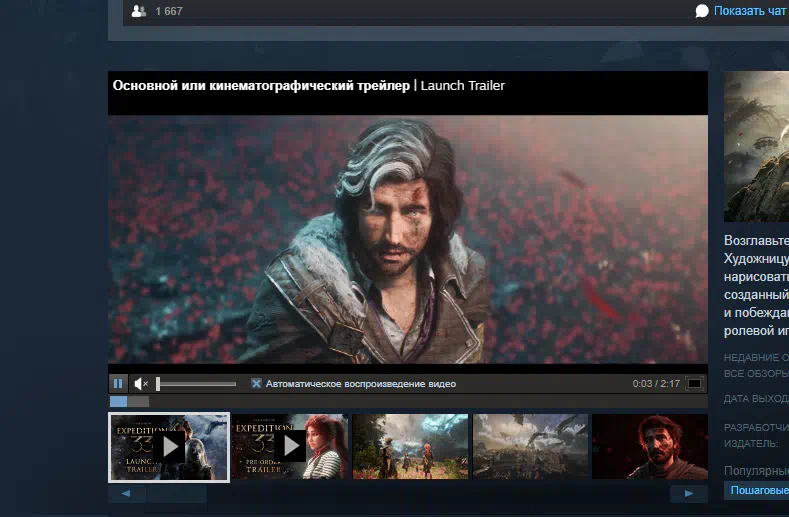
Task: Click the chat bubble icon
Action: click(702, 11)
